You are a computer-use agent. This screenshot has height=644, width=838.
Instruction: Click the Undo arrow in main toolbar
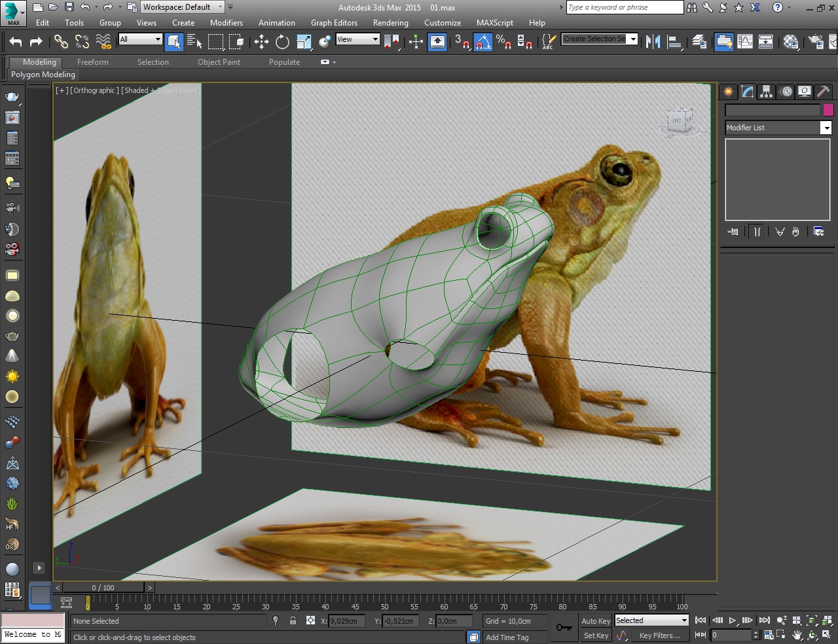16,42
